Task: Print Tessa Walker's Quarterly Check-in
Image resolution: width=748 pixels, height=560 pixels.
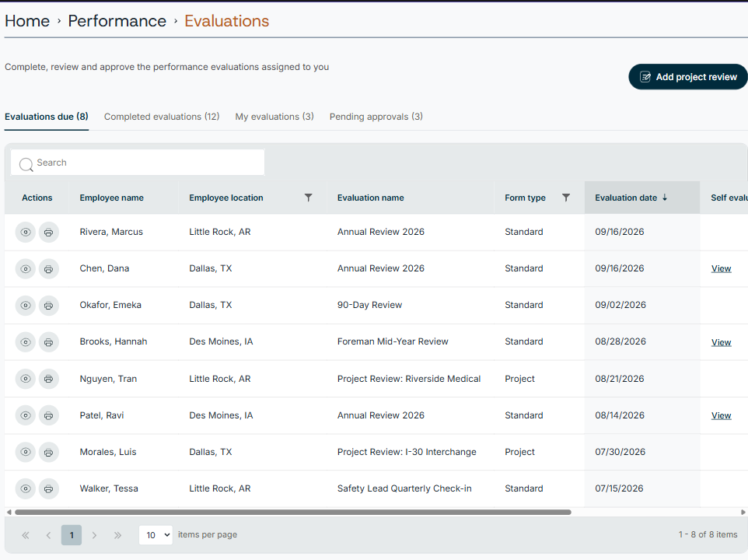Action: [49, 489]
